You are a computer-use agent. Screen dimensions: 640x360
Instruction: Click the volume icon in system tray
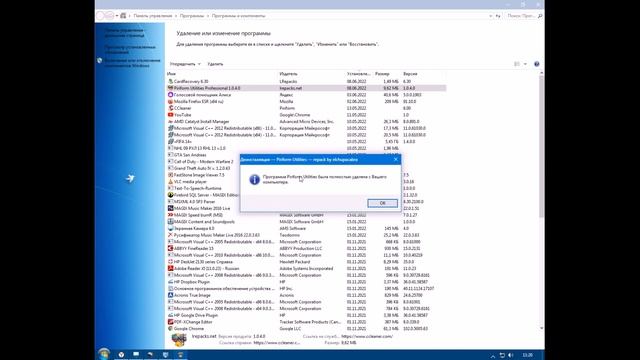(511, 355)
